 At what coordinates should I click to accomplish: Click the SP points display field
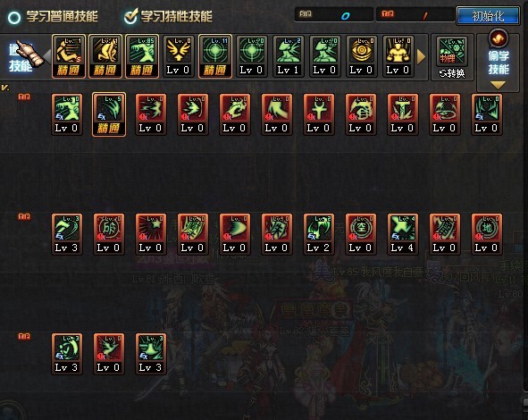[334, 15]
